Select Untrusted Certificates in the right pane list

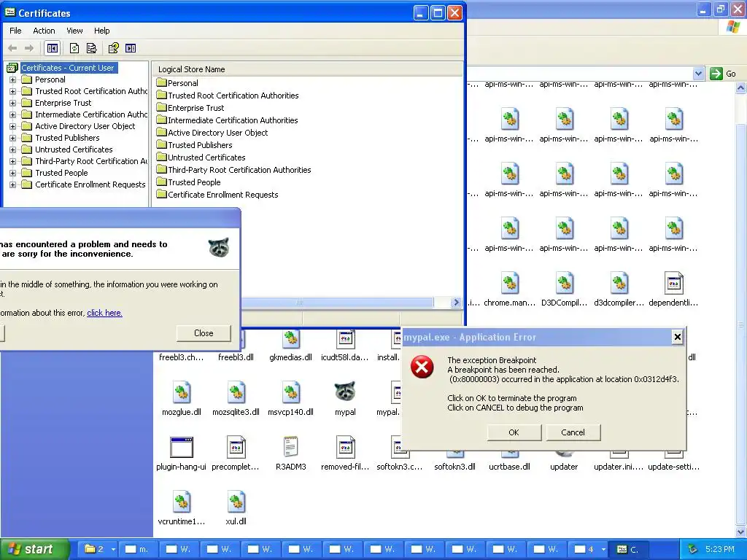point(206,157)
